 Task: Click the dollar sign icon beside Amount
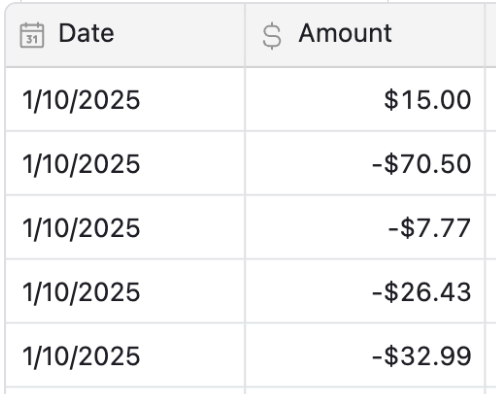[x=272, y=36]
